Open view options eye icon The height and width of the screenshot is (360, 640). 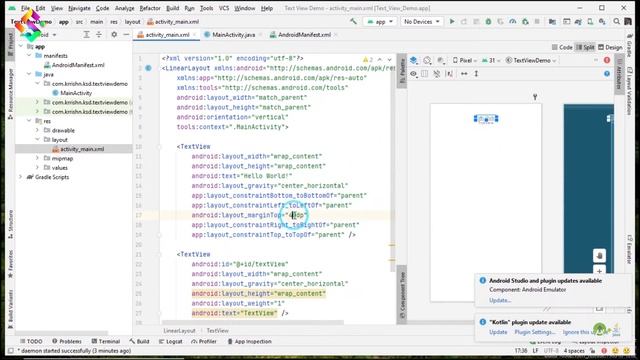[x=413, y=74]
